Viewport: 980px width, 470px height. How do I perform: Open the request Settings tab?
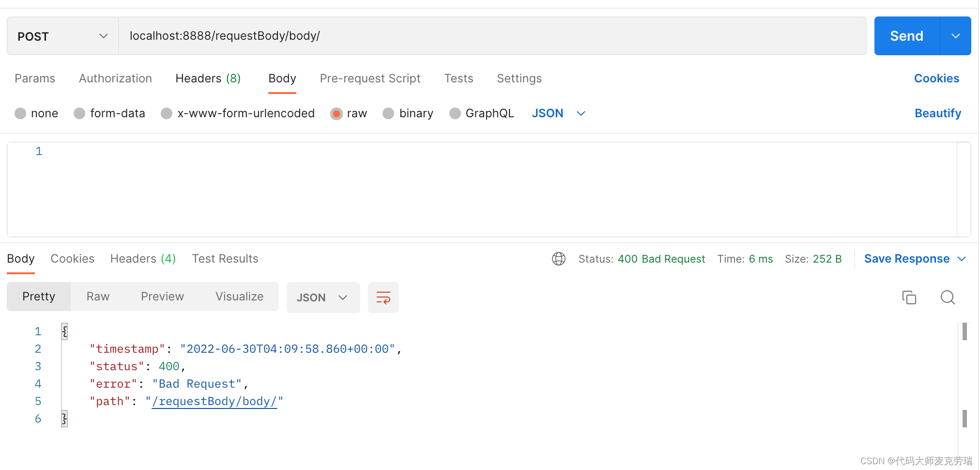[519, 78]
